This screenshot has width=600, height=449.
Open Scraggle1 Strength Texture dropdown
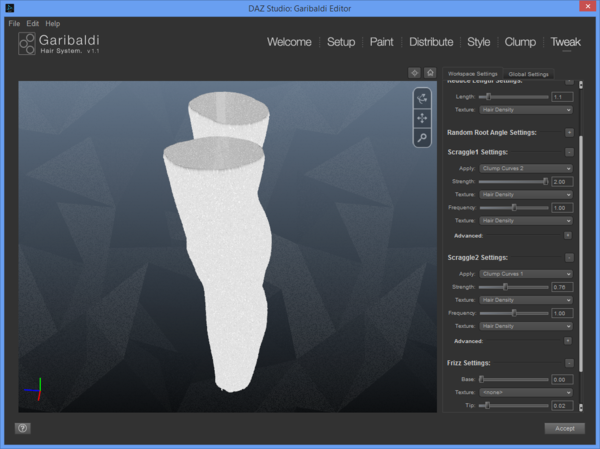coord(526,194)
